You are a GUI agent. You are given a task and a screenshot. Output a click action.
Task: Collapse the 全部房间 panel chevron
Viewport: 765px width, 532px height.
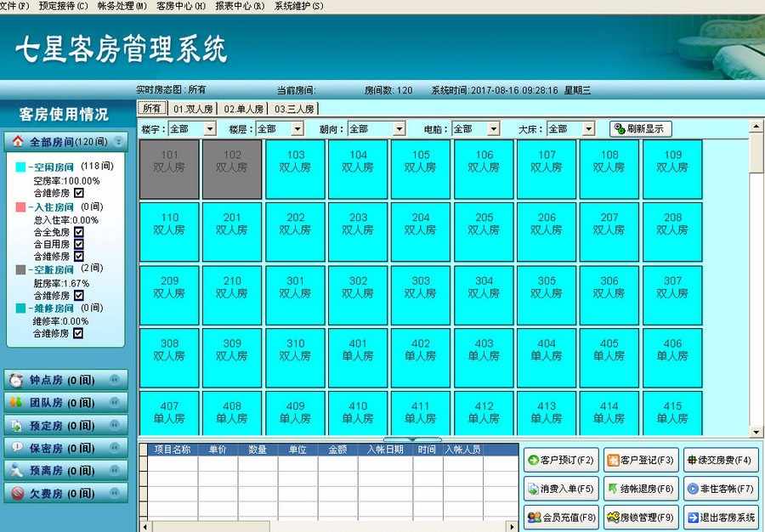[118, 142]
